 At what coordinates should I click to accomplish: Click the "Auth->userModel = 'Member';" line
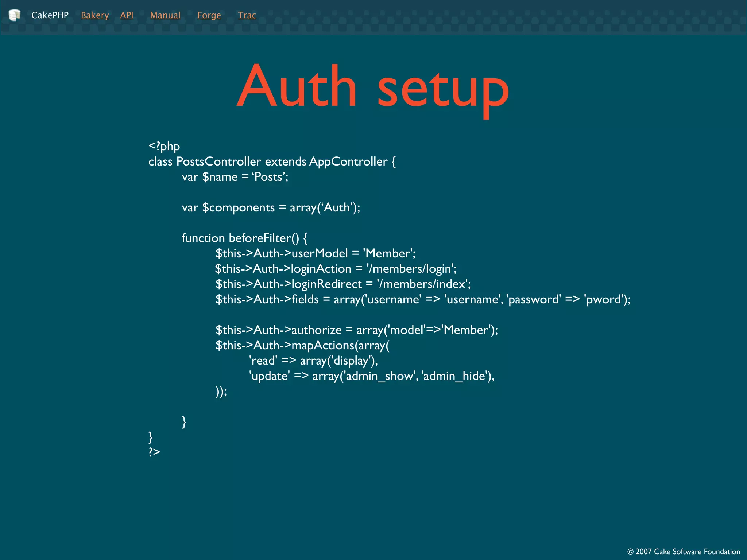coord(316,253)
